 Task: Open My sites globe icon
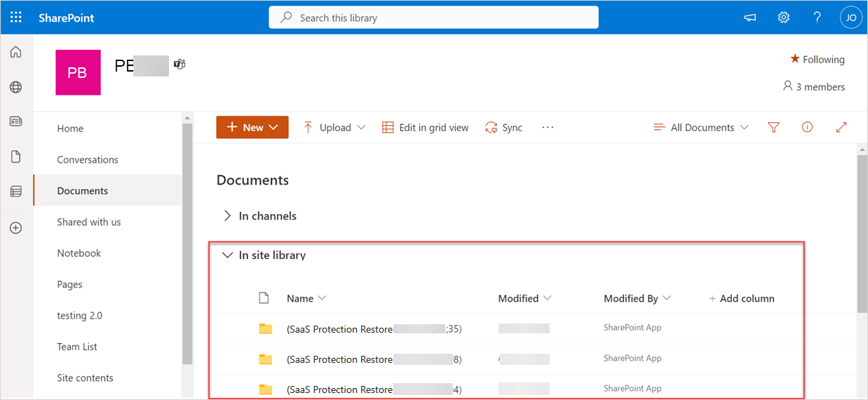tap(15, 87)
